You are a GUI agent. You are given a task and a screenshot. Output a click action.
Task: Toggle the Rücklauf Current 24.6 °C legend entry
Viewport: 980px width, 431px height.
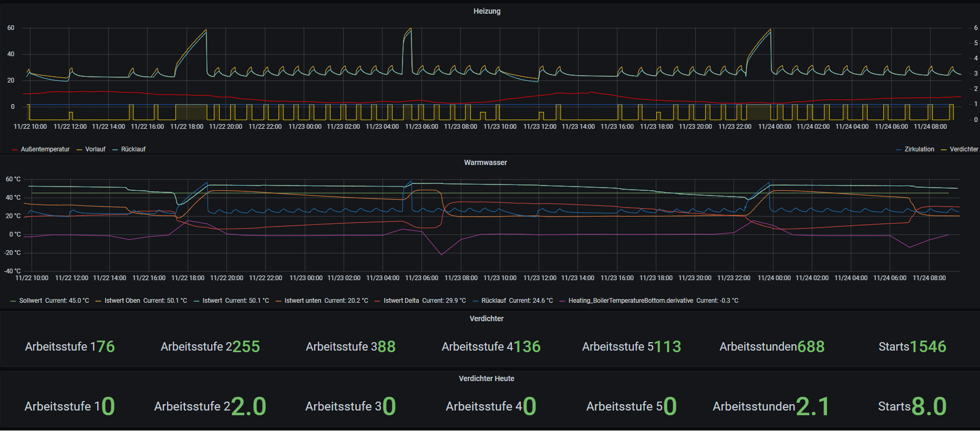click(x=517, y=301)
